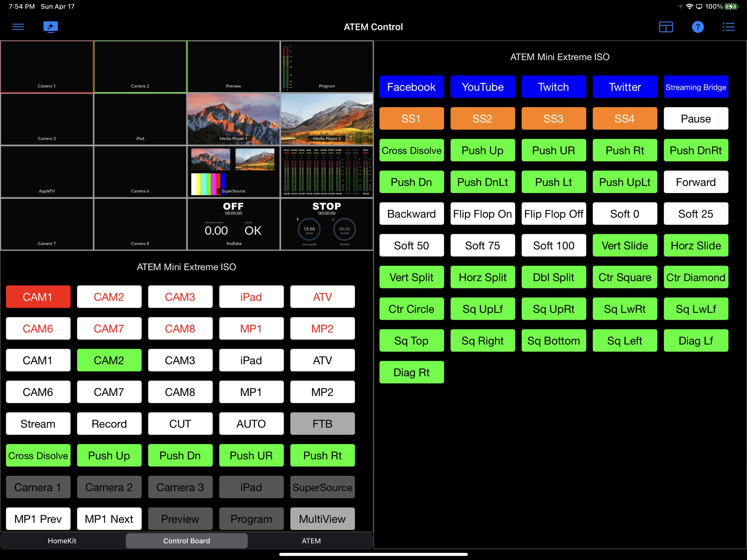Image resolution: width=747 pixels, height=560 pixels.
Task: Tap the Forward button
Action: coord(696,182)
